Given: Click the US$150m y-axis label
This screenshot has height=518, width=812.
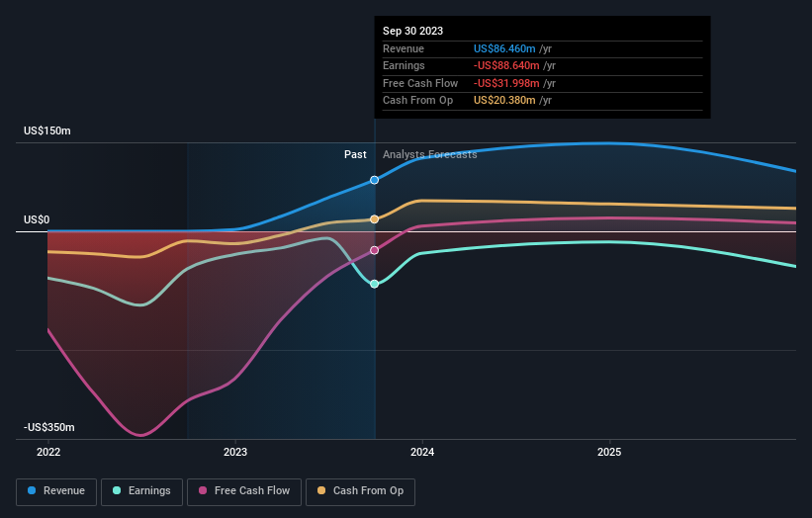Looking at the screenshot, I should [47, 130].
